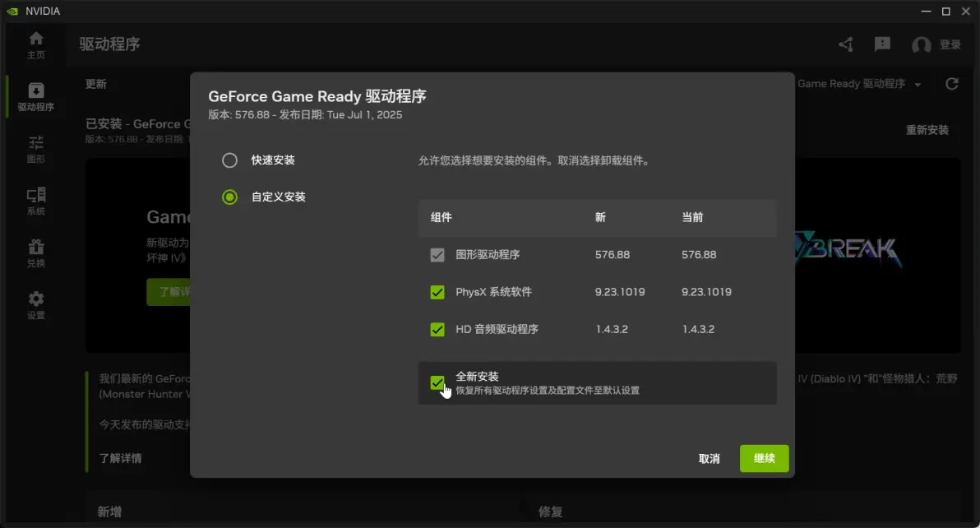Click the 驱动程序 page heading
The height and width of the screenshot is (528, 980).
tap(109, 44)
